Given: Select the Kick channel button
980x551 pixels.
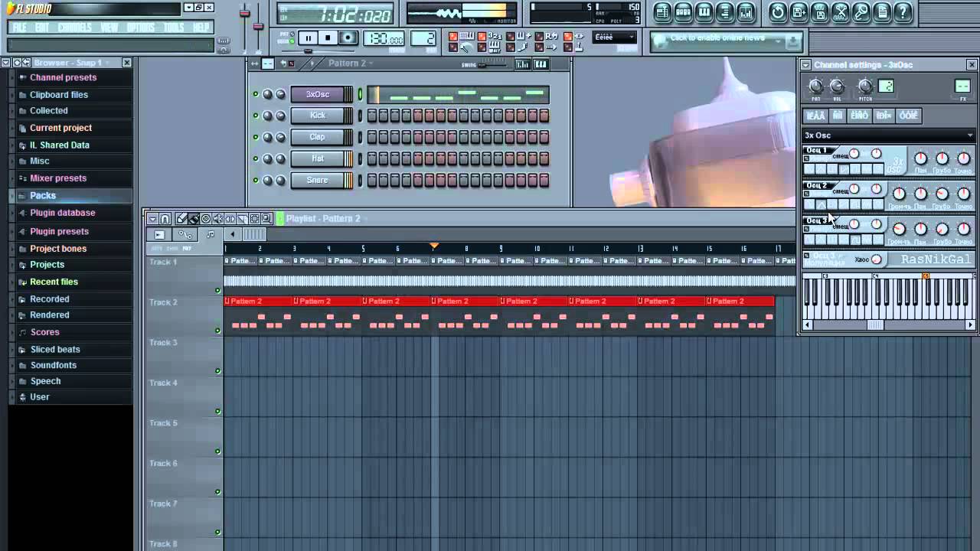Looking at the screenshot, I should pyautogui.click(x=317, y=116).
